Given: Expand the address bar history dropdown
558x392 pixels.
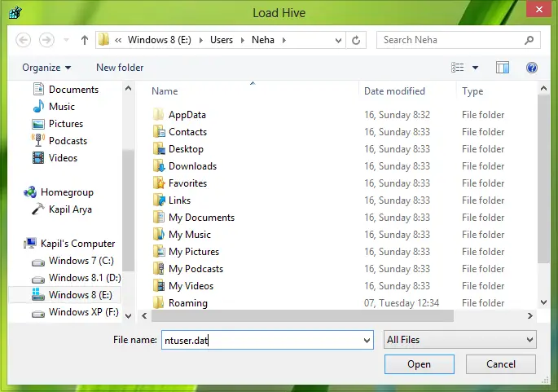Looking at the screenshot, I should tap(338, 40).
